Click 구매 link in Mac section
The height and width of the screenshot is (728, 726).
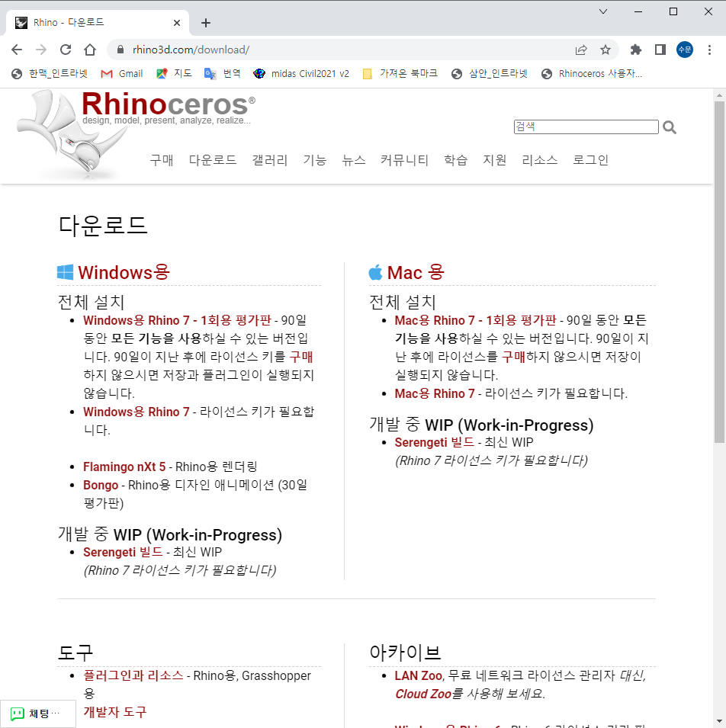514,357
